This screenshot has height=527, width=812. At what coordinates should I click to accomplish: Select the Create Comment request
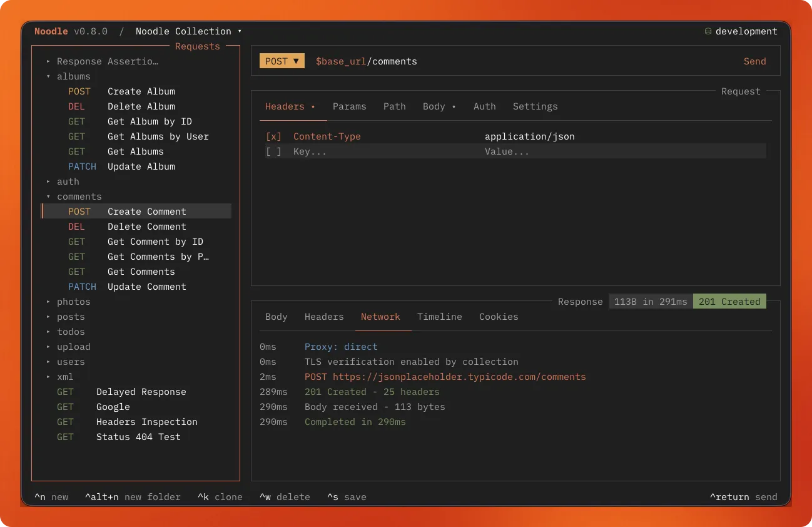tap(136, 212)
